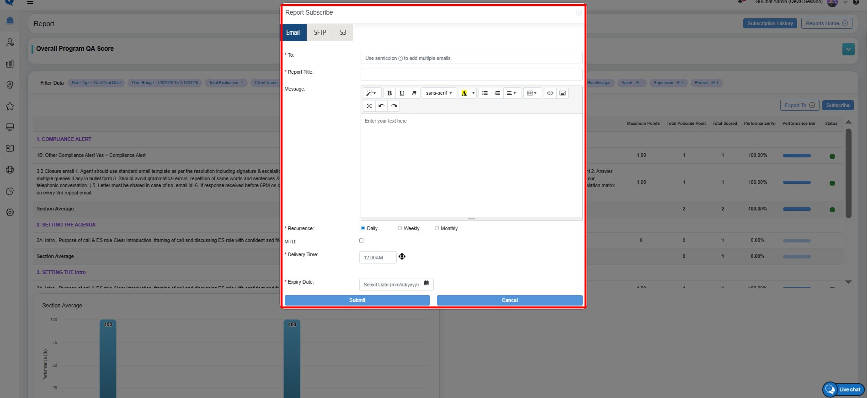Click the insert link icon

tap(550, 93)
